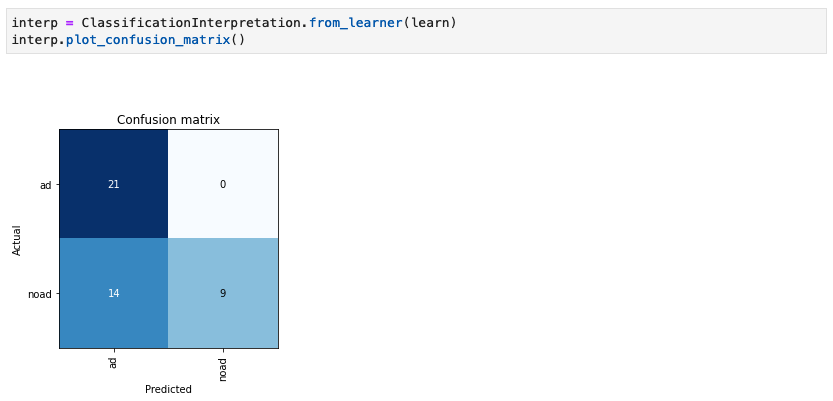Click the 'ad' column tick label
Image resolution: width=833 pixels, height=401 pixels.
(x=113, y=363)
